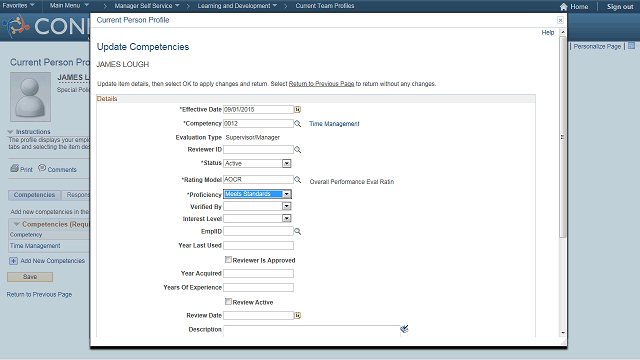This screenshot has width=640, height=360.
Task: Open the Help link
Action: pos(548,32)
